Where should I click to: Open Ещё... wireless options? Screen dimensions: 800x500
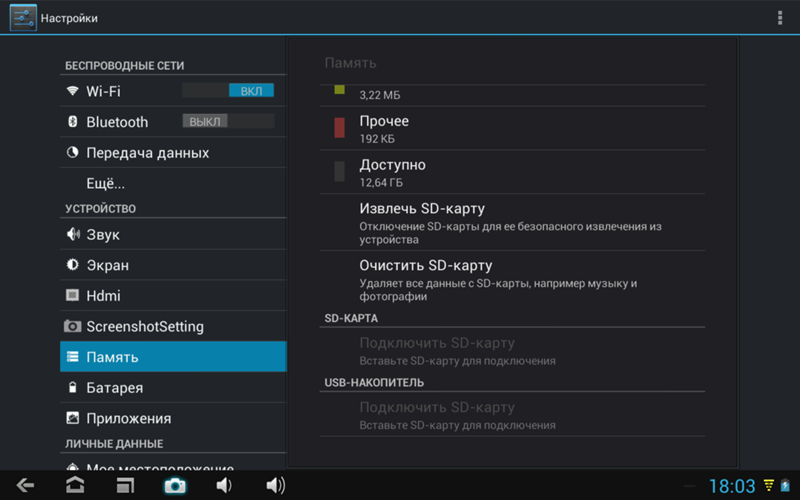(x=173, y=183)
